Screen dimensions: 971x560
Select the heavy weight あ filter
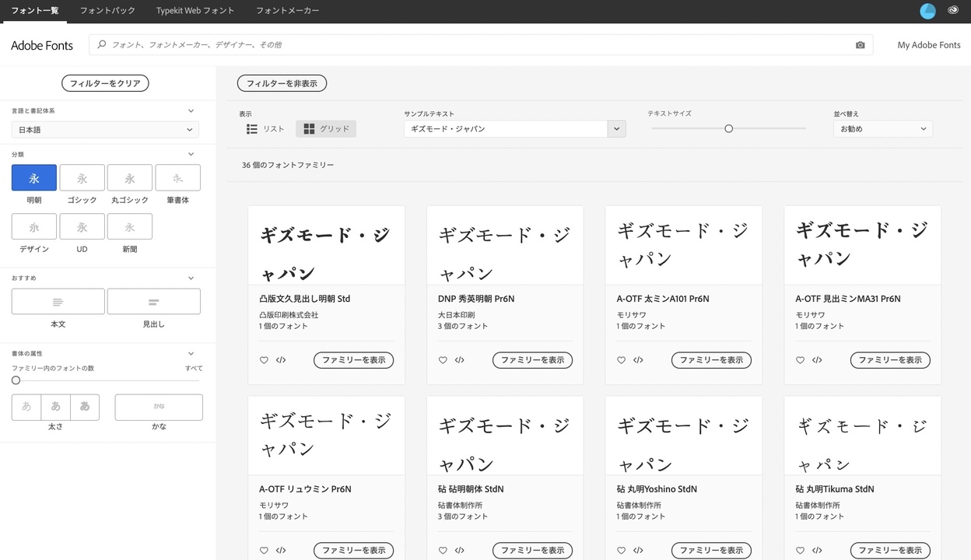coord(85,407)
